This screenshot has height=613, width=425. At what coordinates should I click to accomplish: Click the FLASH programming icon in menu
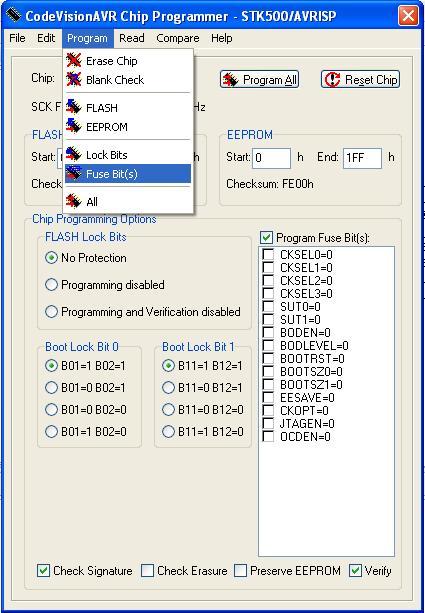(x=74, y=107)
